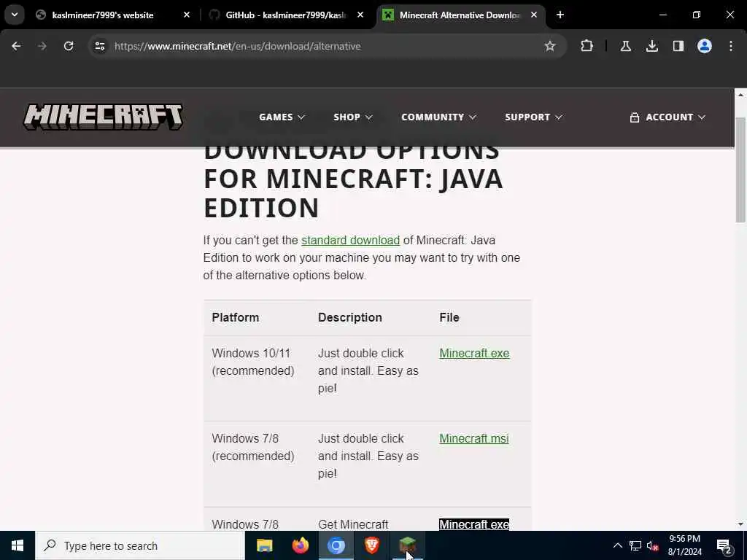Go back to the previous page
Image resolution: width=747 pixels, height=560 pixels.
pos(16,46)
